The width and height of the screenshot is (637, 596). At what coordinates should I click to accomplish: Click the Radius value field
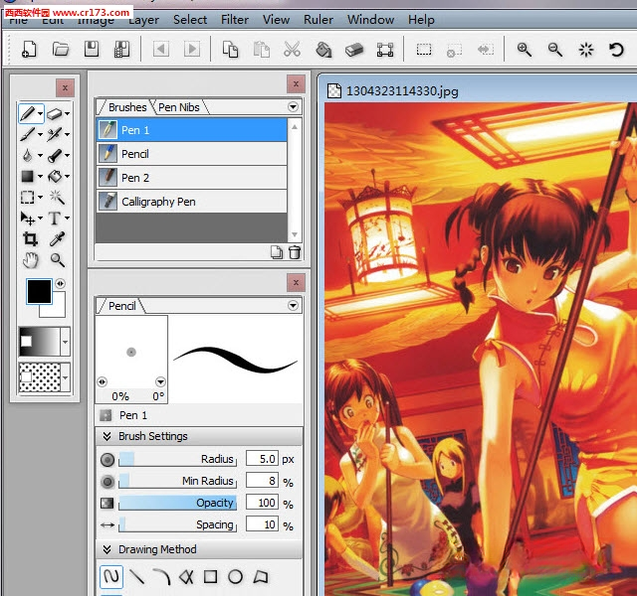[262, 459]
